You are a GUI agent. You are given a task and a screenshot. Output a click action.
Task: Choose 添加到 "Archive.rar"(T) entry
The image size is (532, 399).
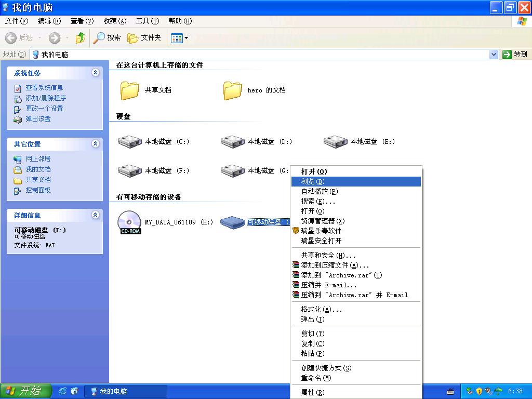pos(356,275)
